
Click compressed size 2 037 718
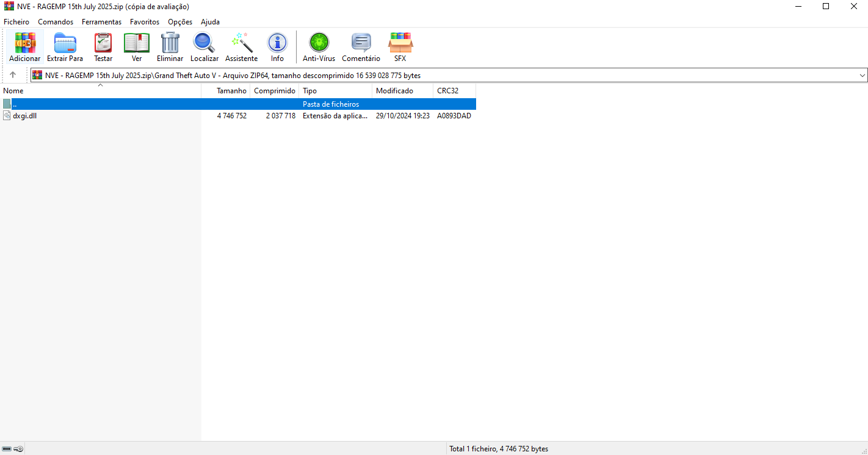click(281, 115)
